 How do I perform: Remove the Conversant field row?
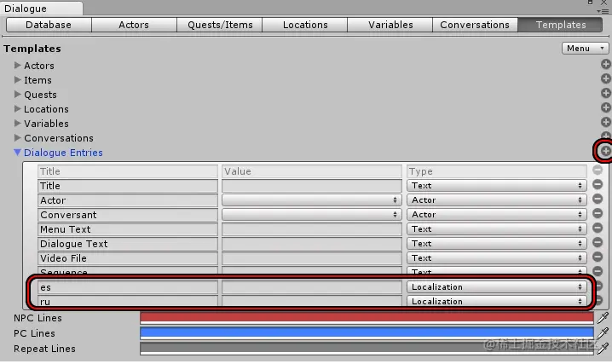[598, 213]
